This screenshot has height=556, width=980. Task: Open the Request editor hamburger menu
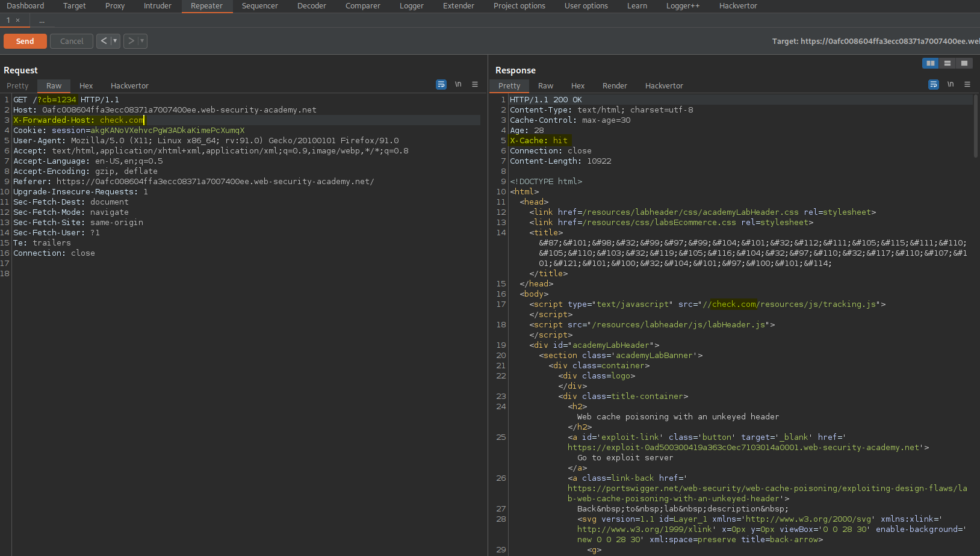475,85
